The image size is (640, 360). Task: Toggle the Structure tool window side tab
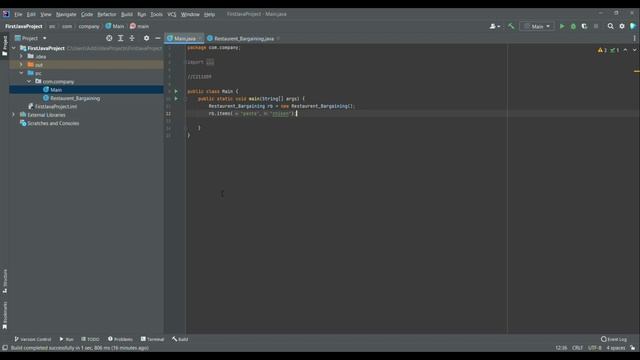[x=4, y=281]
